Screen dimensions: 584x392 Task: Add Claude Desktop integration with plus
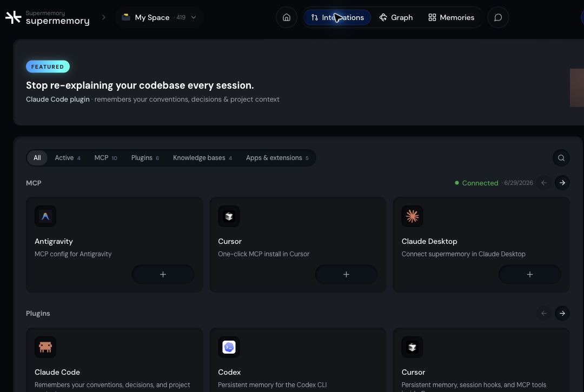click(529, 274)
